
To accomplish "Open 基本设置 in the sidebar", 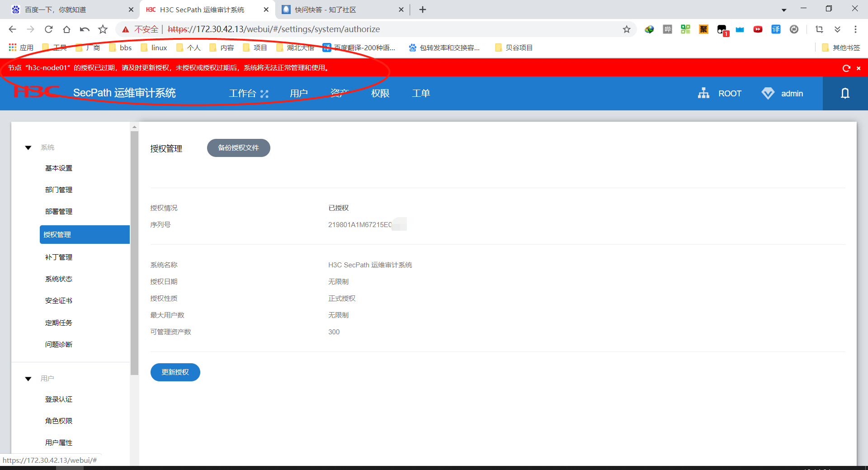I will 59,168.
